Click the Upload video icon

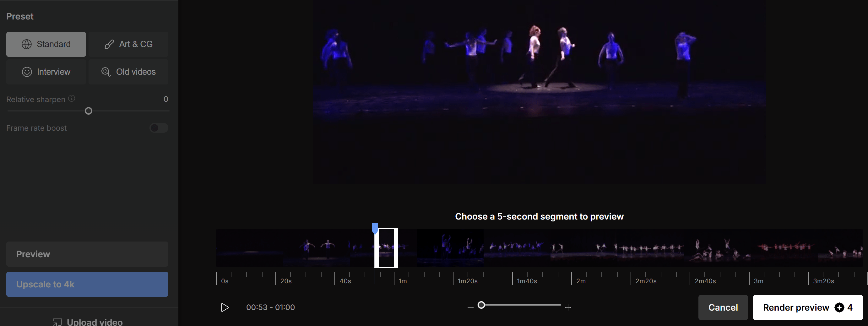pos(57,322)
